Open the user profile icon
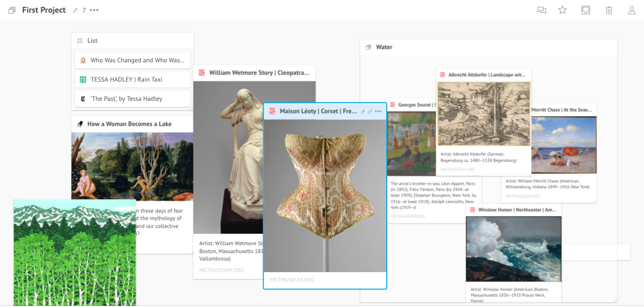 click(632, 10)
